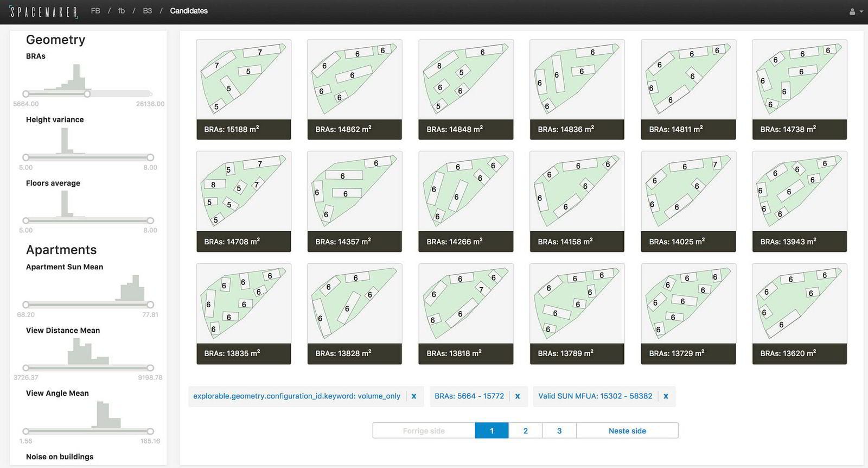Open candidate with BRAs 14357 m²
Image resolution: width=868 pixels, height=468 pixels.
tap(355, 201)
